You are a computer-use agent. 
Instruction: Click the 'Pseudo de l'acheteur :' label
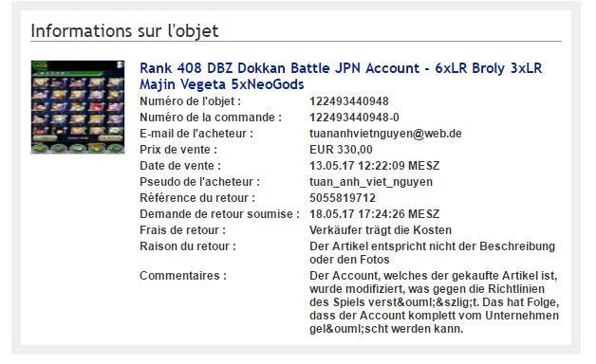click(x=199, y=182)
